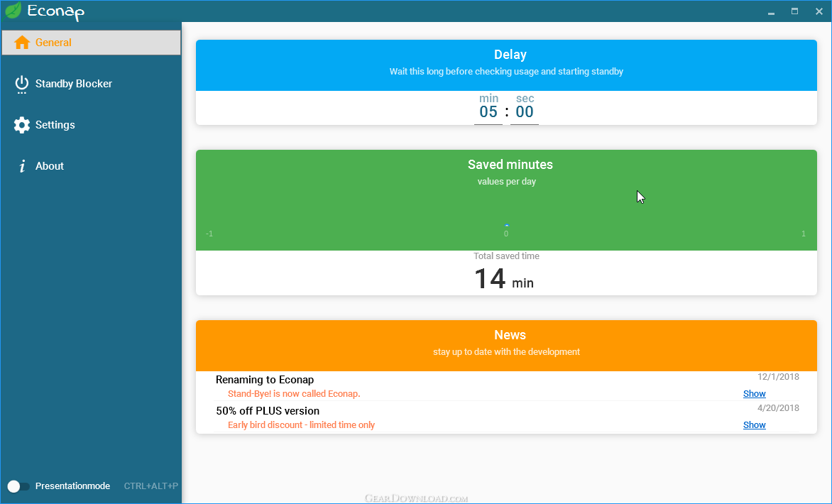Close the Econap window

tap(819, 11)
